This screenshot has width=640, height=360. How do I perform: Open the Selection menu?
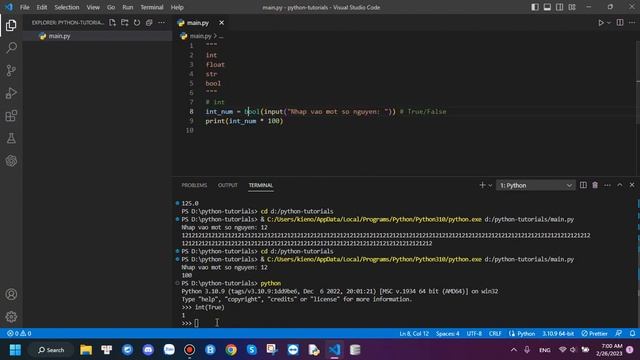pos(67,7)
